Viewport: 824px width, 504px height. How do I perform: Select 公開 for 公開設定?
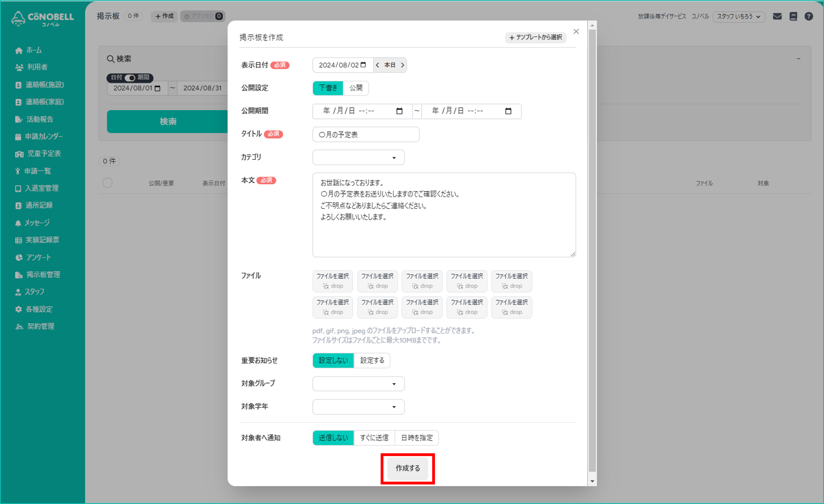tap(356, 88)
